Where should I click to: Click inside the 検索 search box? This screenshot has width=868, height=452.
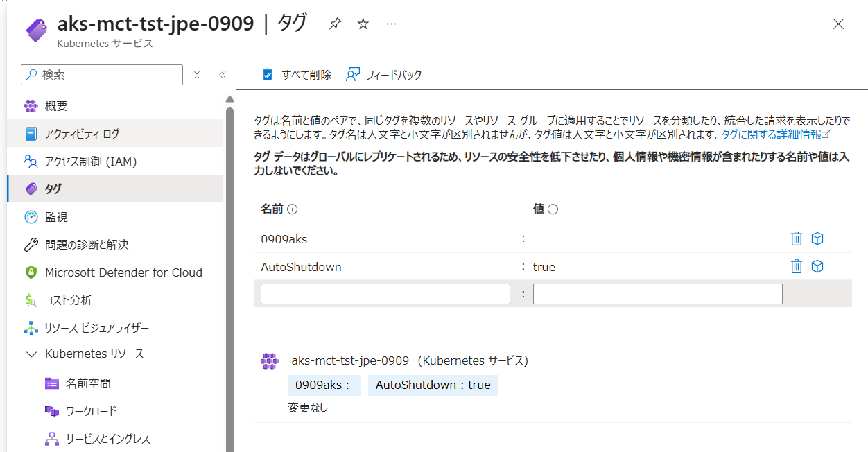pos(102,75)
